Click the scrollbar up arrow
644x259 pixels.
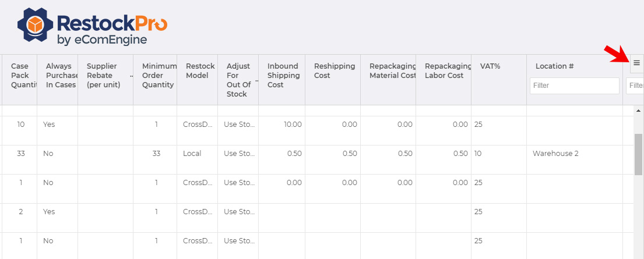(638, 111)
